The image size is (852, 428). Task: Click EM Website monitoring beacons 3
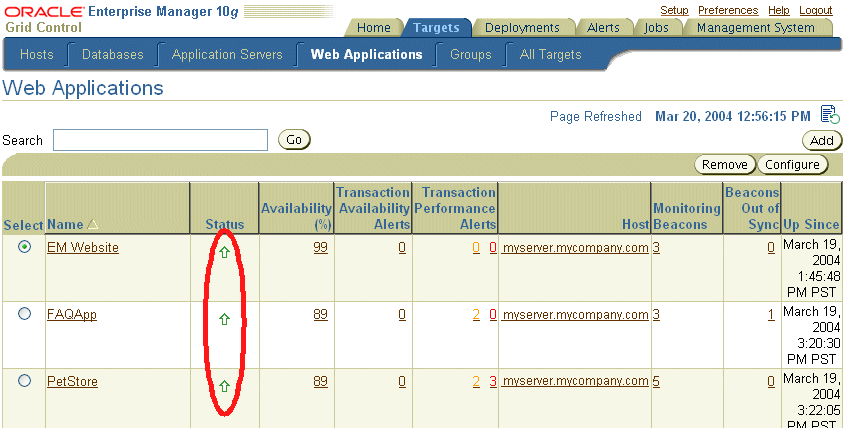pyautogui.click(x=656, y=247)
